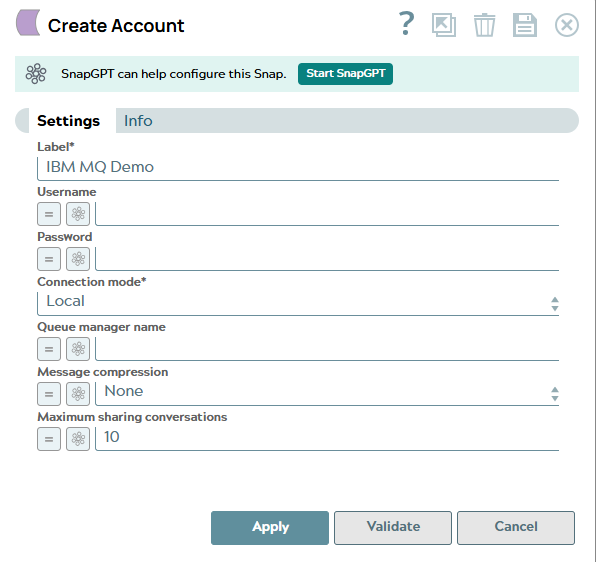Click the Label input field
This screenshot has height=562, width=596.
[298, 169]
